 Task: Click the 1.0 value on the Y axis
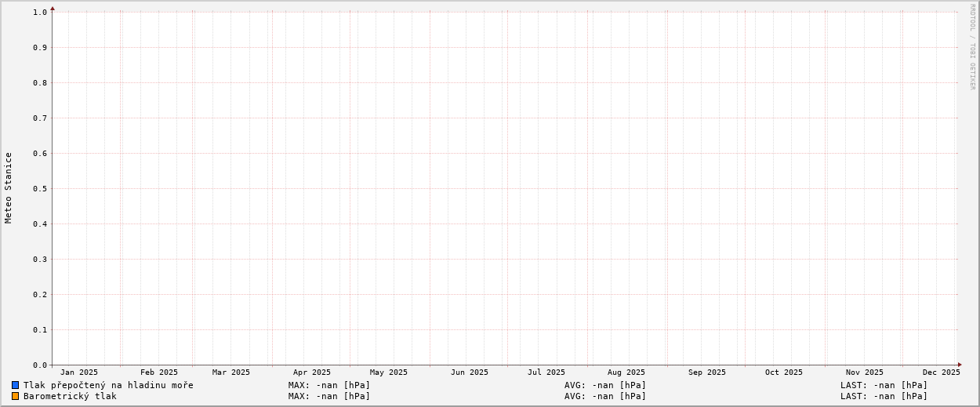click(x=40, y=12)
